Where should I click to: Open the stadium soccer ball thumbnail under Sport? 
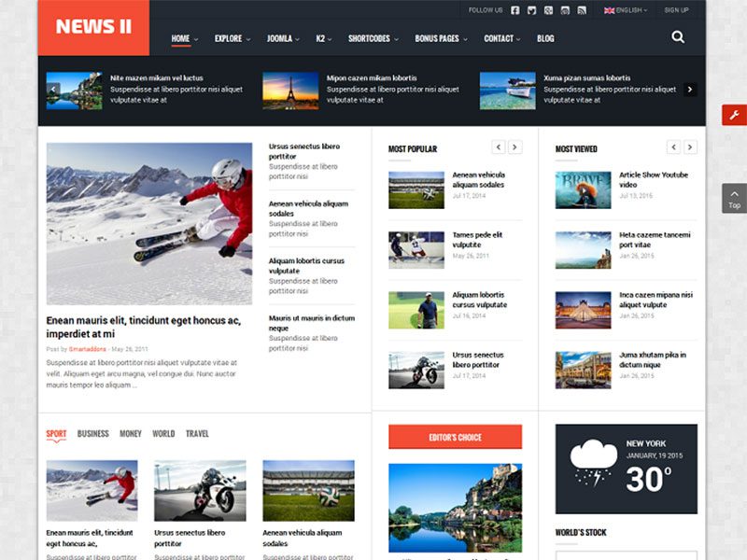click(308, 491)
